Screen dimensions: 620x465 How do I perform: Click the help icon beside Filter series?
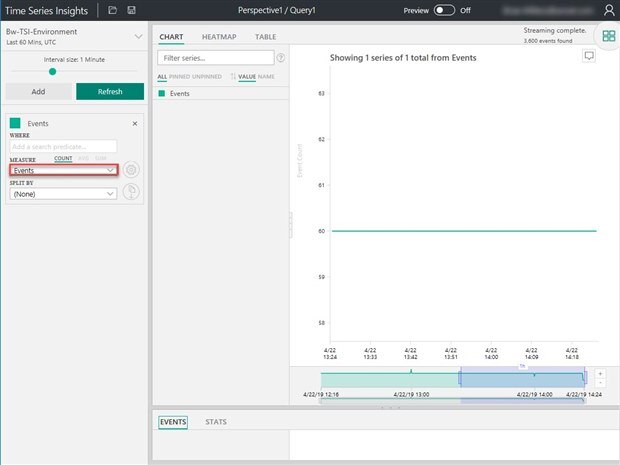click(280, 59)
